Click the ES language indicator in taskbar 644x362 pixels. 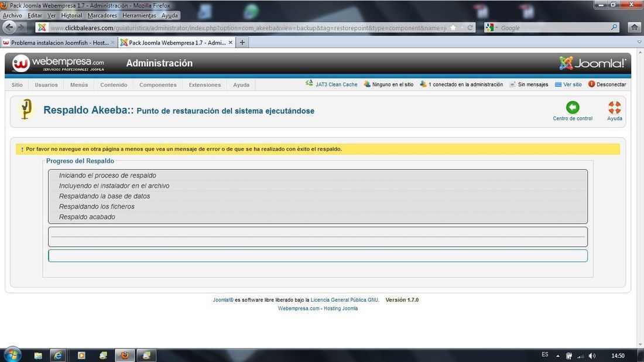point(544,354)
